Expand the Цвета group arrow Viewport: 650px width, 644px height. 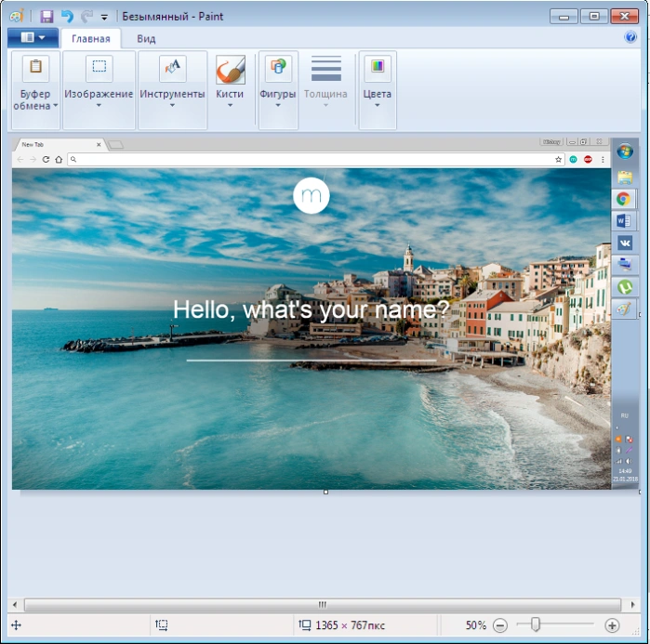(378, 105)
